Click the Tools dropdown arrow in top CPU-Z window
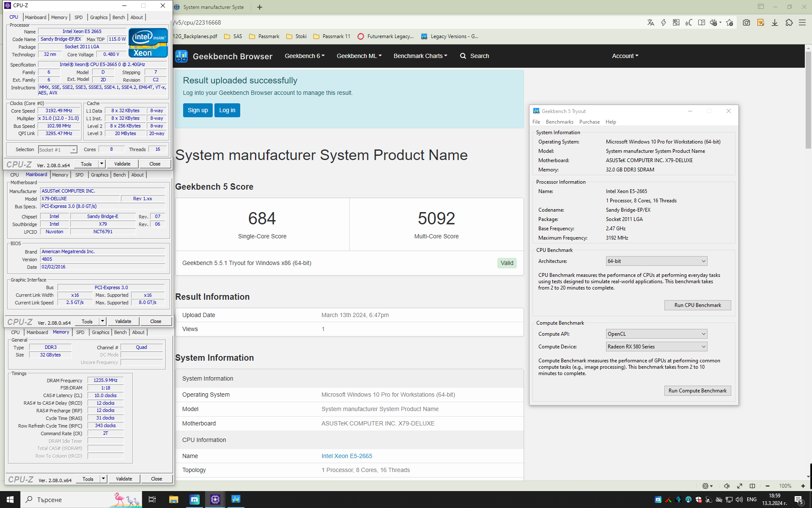812x508 pixels. tap(101, 164)
